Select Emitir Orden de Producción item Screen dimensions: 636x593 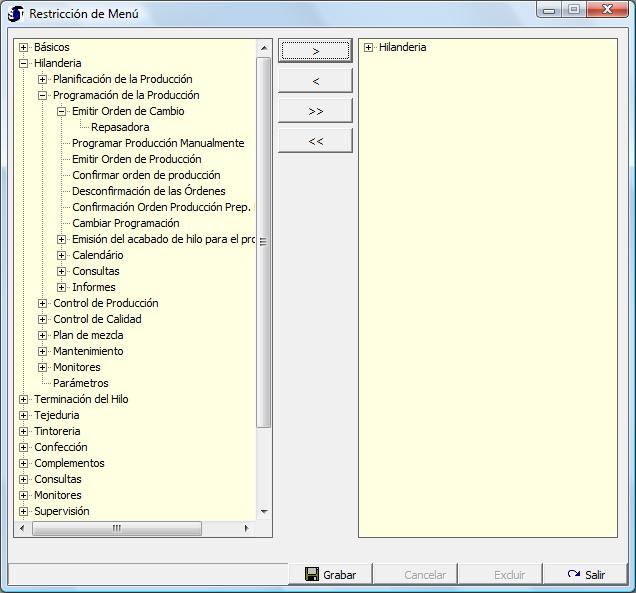[136, 159]
